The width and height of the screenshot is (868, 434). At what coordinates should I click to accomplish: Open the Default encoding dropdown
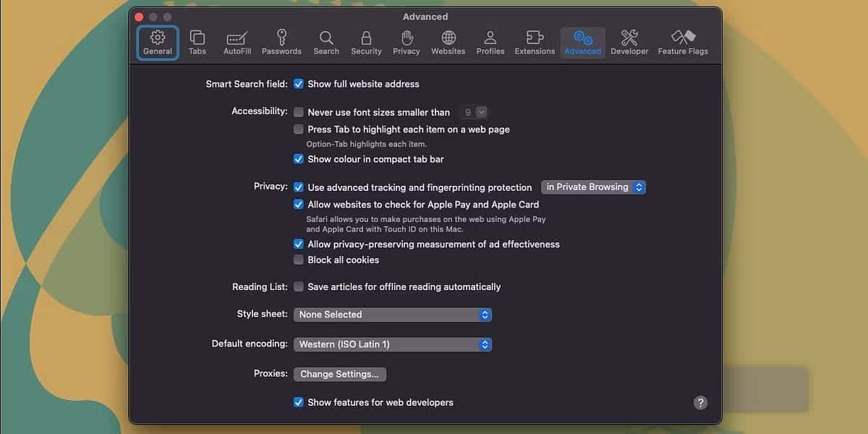393,344
